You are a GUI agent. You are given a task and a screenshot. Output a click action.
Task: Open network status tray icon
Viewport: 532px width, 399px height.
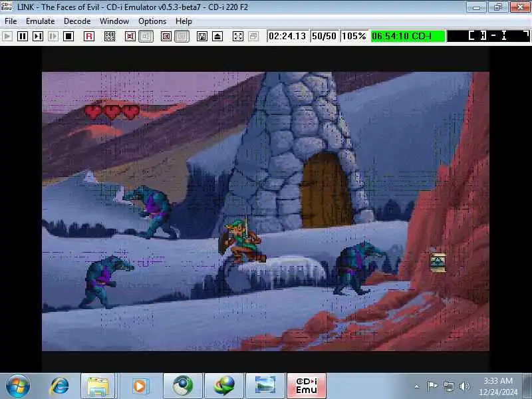[448, 386]
